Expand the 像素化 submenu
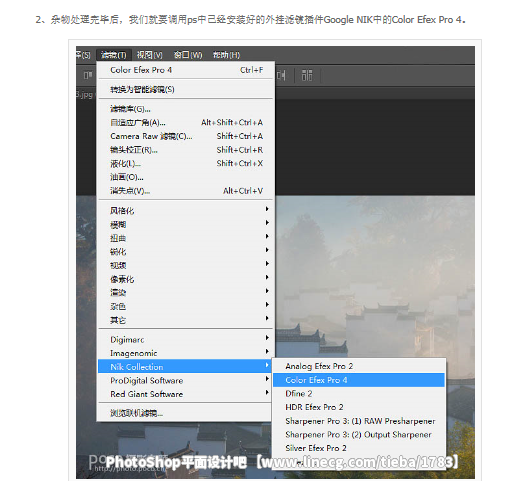The height and width of the screenshot is (481, 514). click(186, 279)
